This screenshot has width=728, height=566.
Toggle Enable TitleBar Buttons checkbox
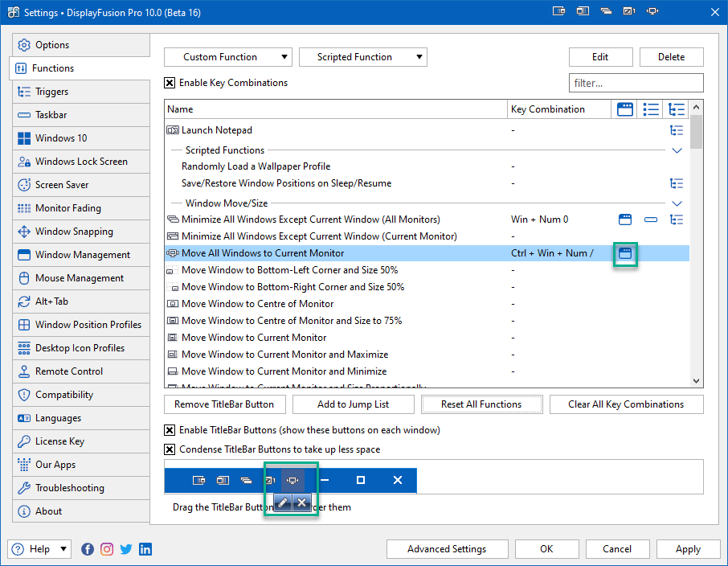(170, 430)
